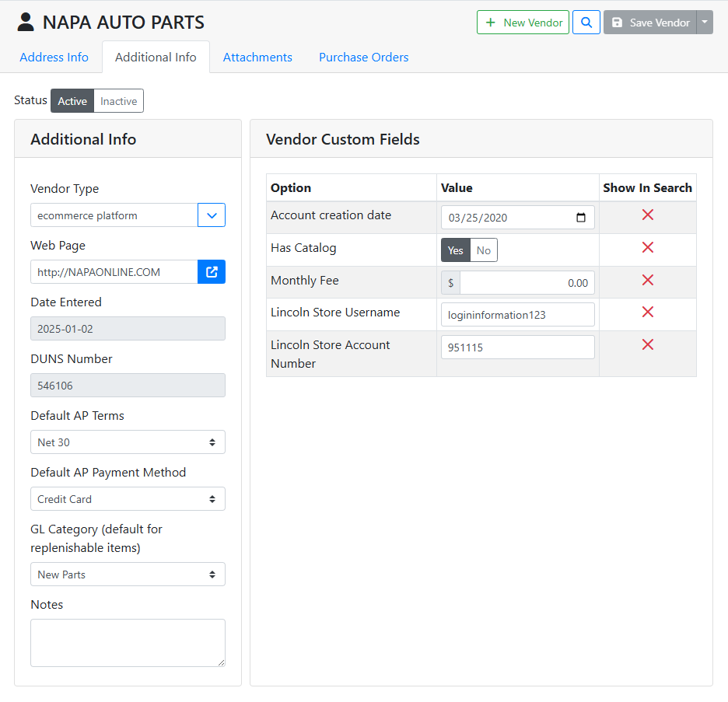Click the New Vendor button

pyautogui.click(x=523, y=23)
